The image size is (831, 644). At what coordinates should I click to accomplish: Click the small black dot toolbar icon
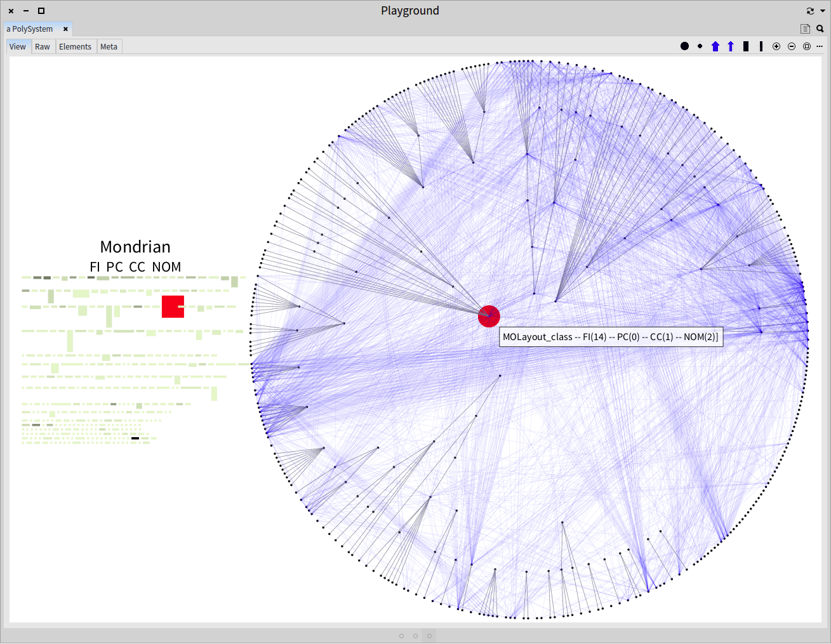[700, 46]
